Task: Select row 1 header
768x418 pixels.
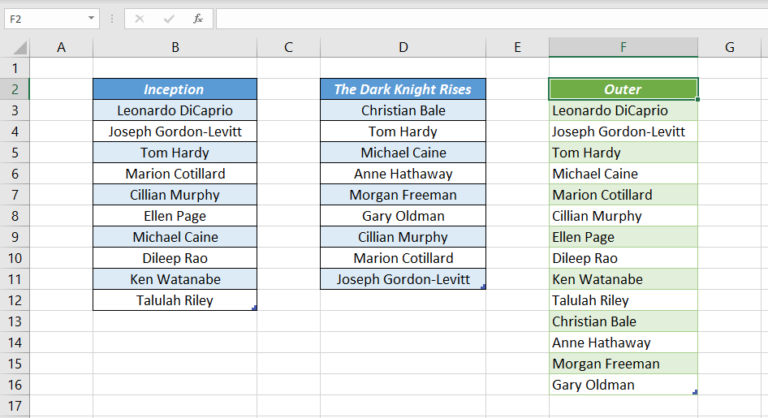Action: pos(15,68)
